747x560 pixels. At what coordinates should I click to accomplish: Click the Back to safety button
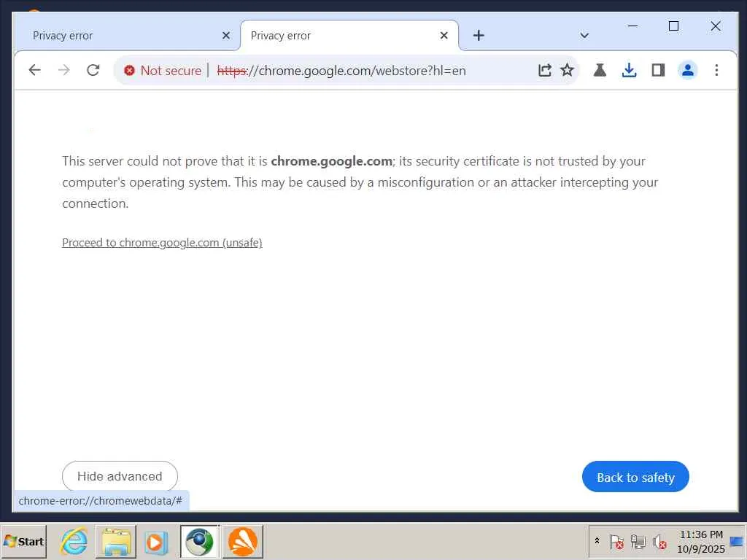[x=635, y=477]
